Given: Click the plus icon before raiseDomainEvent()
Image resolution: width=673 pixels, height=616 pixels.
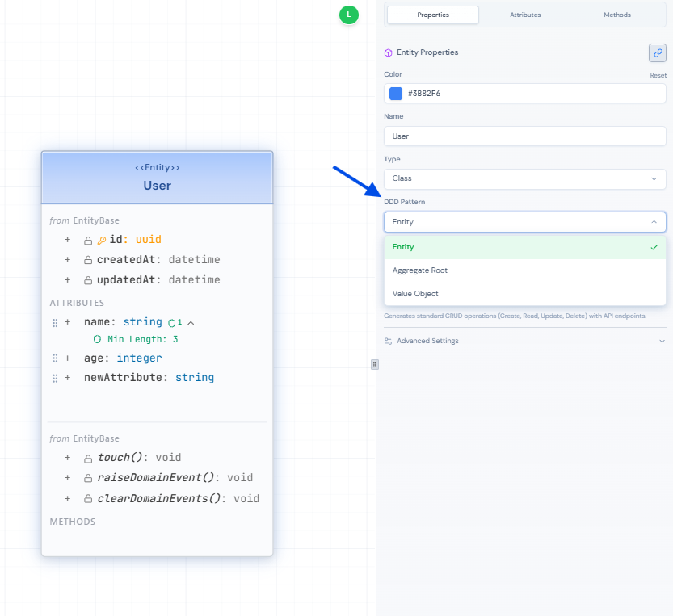Looking at the screenshot, I should click(68, 478).
